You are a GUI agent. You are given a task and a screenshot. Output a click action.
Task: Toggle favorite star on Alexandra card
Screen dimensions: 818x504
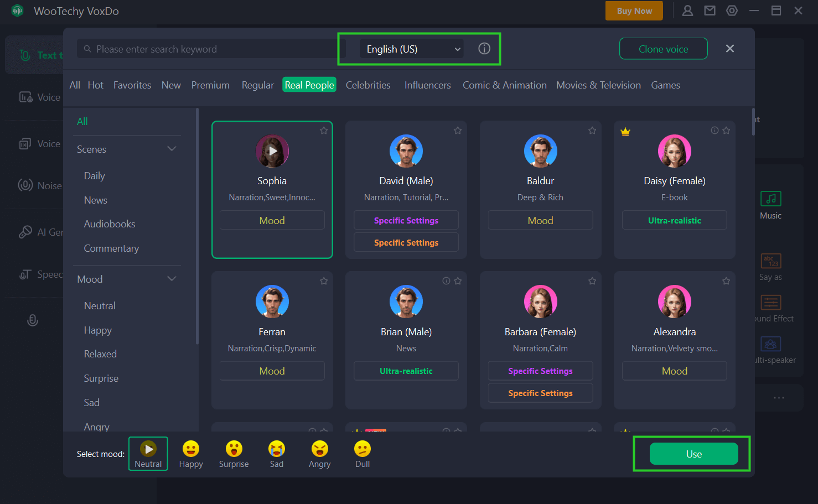[726, 281]
